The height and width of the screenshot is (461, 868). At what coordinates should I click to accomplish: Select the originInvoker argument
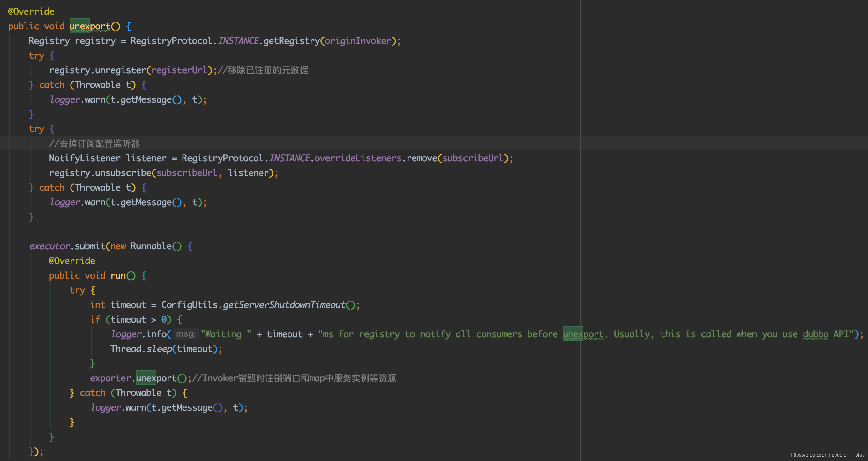[x=358, y=41]
